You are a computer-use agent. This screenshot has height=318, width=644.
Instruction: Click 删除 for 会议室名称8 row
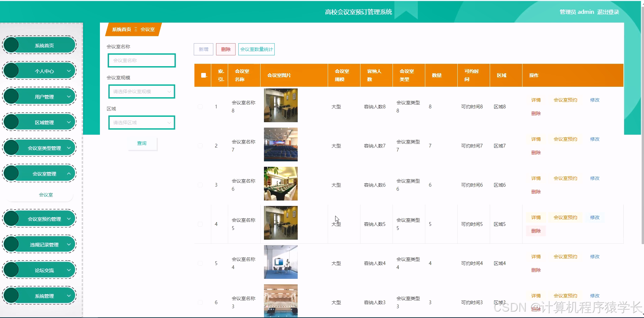click(x=536, y=113)
